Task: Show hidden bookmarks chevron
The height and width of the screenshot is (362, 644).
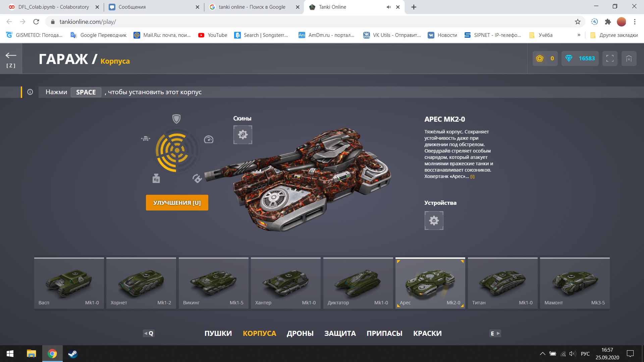Action: [x=579, y=35]
